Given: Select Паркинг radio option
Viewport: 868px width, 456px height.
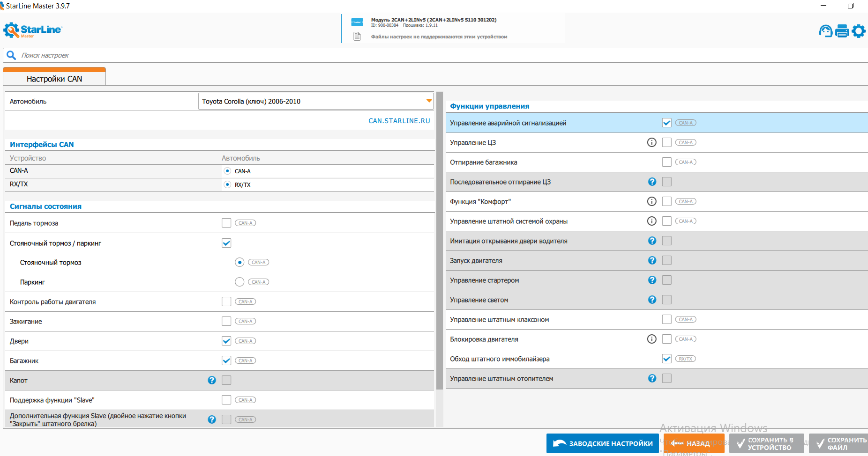Looking at the screenshot, I should tap(239, 282).
